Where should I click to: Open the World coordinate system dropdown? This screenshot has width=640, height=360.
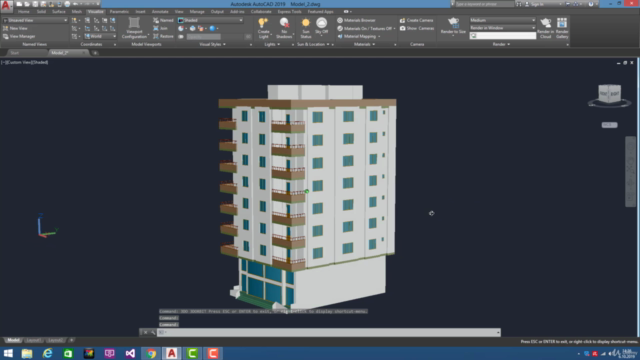(100, 36)
